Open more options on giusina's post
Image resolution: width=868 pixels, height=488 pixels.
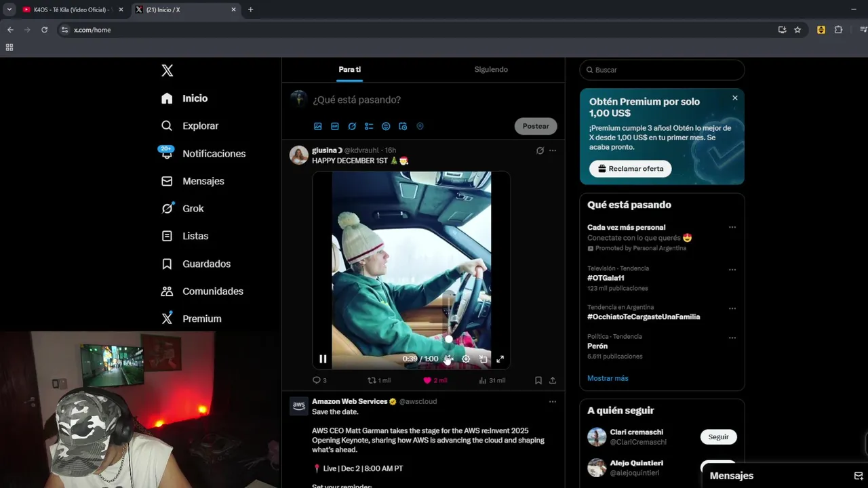point(553,150)
